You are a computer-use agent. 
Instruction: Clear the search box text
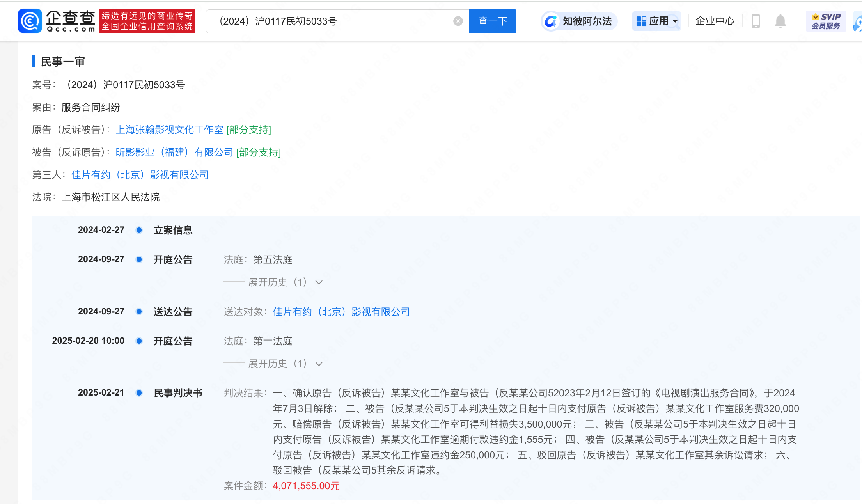click(458, 21)
